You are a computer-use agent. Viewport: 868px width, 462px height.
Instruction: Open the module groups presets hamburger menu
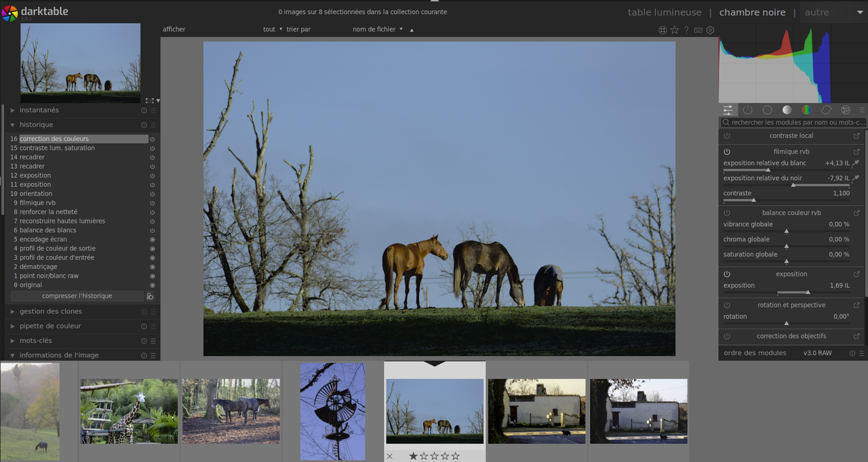coord(862,110)
